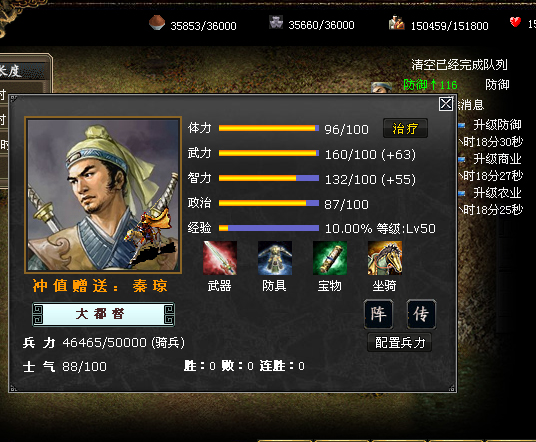This screenshot has width=536, height=442.
Task: Click the 大都督 title banner
Action: pyautogui.click(x=103, y=314)
